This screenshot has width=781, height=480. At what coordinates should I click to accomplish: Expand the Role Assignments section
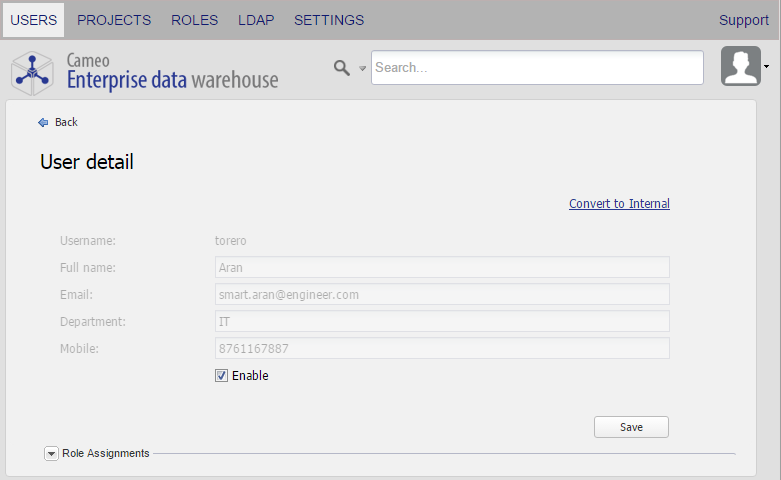(x=52, y=453)
